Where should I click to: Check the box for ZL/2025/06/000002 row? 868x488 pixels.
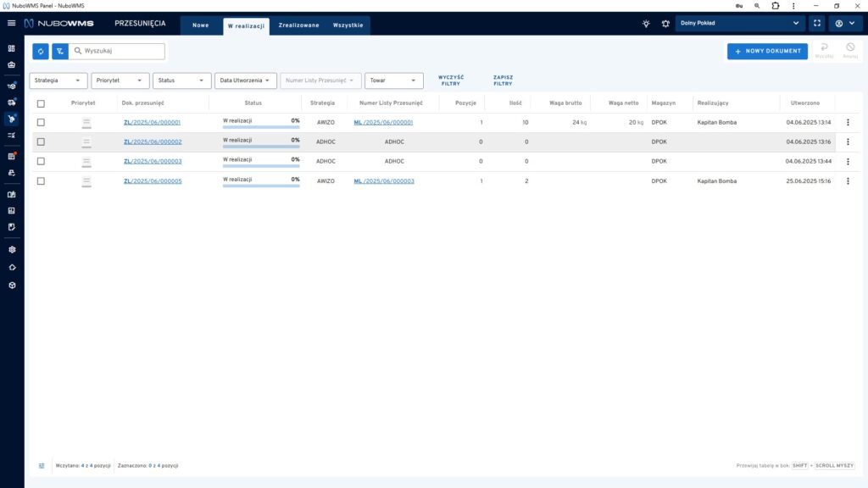coord(41,141)
